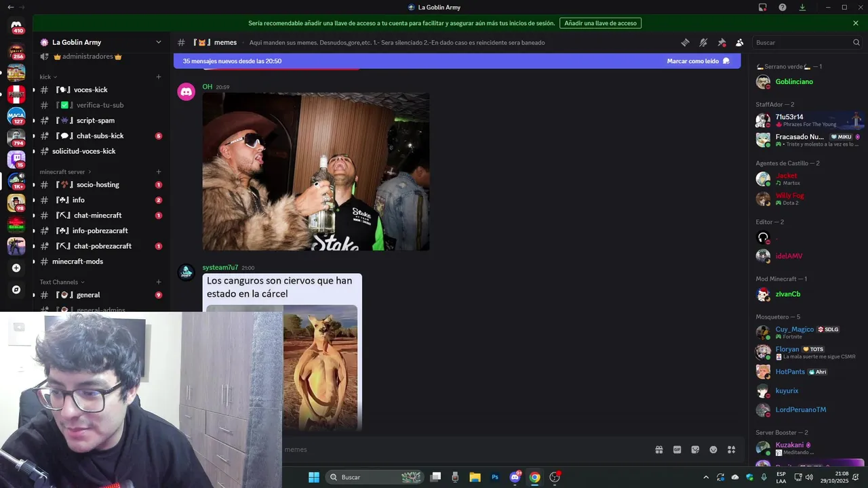Collapse the minecraft server category
This screenshot has width=868, height=488.
(66, 172)
